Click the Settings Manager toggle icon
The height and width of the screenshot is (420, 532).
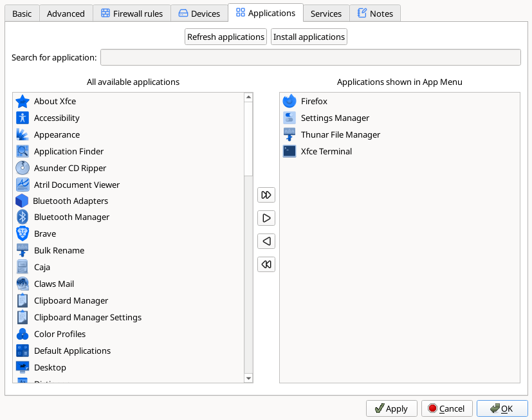pyautogui.click(x=289, y=118)
